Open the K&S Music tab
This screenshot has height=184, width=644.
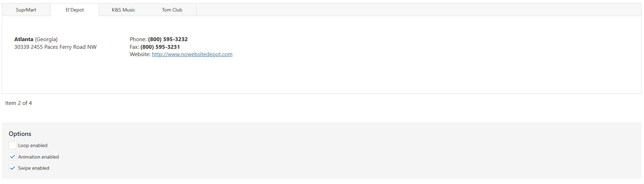pyautogui.click(x=123, y=10)
